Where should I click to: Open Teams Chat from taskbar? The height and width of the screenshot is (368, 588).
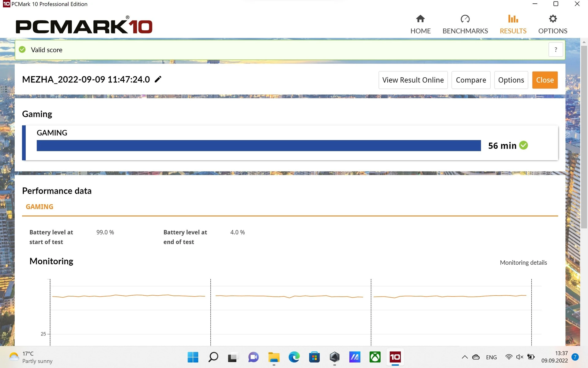254,357
